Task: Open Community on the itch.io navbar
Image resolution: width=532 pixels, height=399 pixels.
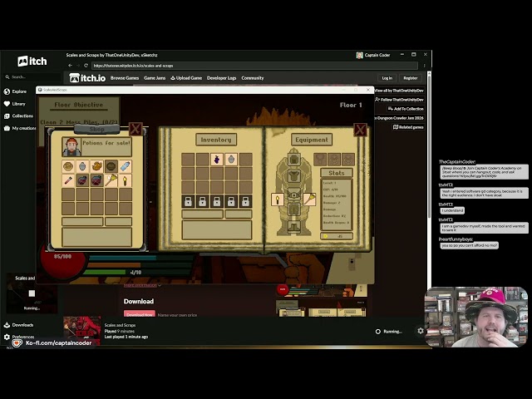Action: (253, 78)
